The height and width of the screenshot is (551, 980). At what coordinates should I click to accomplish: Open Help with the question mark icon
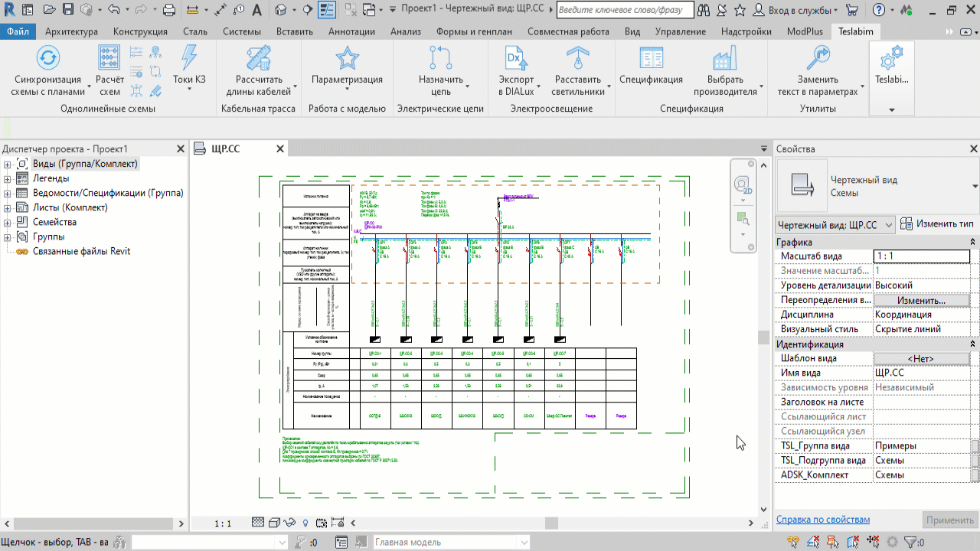878,10
